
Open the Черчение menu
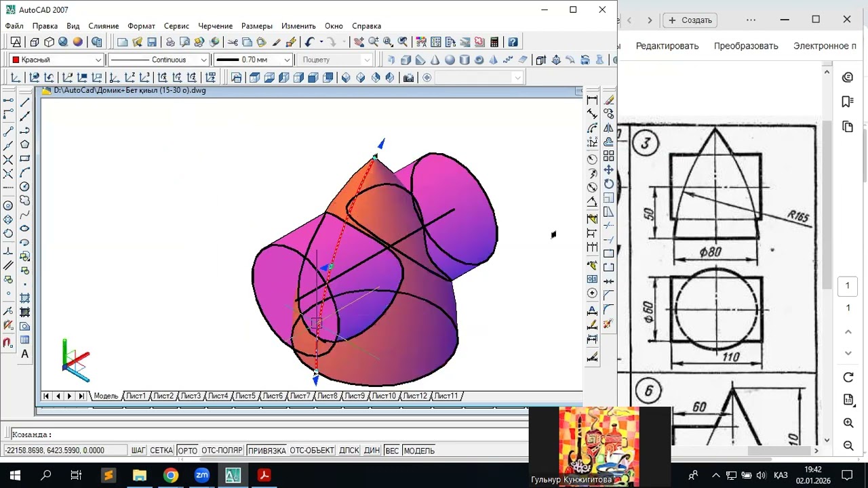pos(215,26)
